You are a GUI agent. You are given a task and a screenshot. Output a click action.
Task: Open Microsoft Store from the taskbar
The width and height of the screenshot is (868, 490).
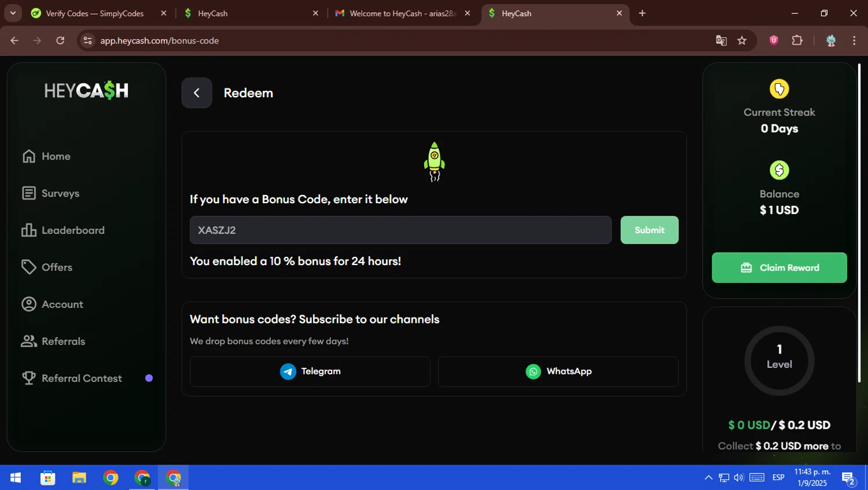point(47,478)
